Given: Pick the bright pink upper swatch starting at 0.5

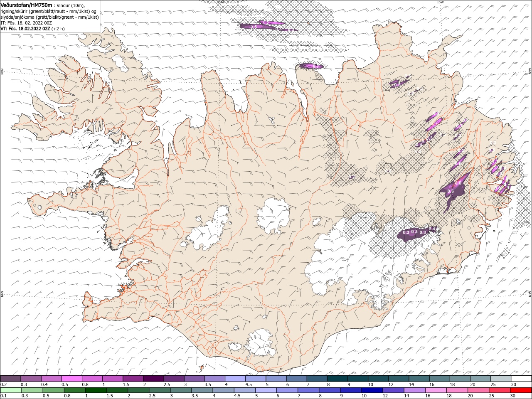Looking at the screenshot, I should [x=72, y=379].
